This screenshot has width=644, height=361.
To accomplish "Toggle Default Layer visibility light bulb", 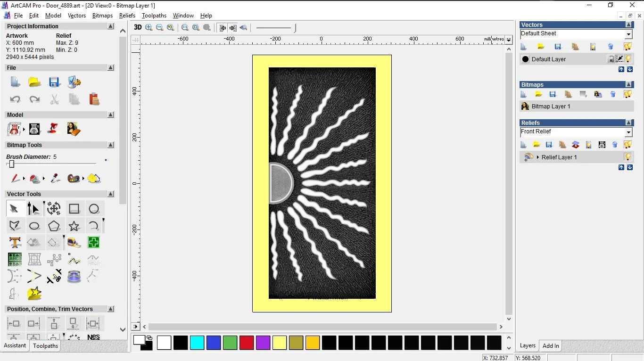I will (x=628, y=59).
